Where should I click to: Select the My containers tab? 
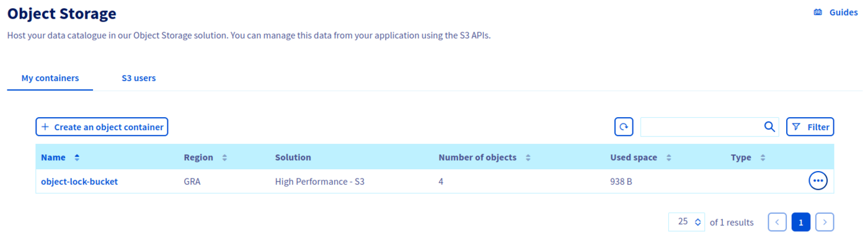point(50,78)
